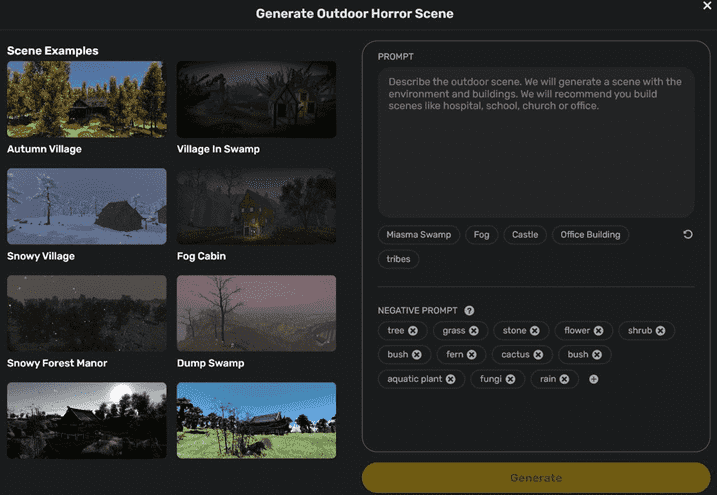Screen dimensions: 717x495
Task: Focus the scene description prompt text area
Action: (x=536, y=142)
